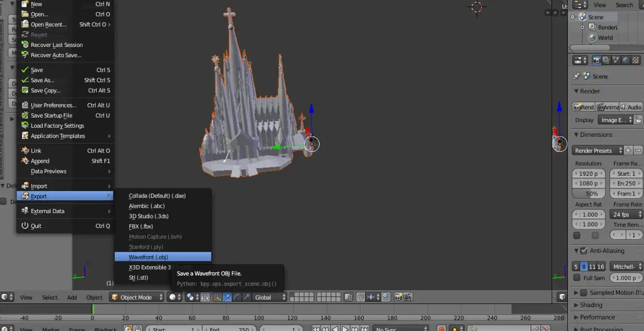Open the Object Mode dropdown
The height and width of the screenshot is (331, 644).
137,297
